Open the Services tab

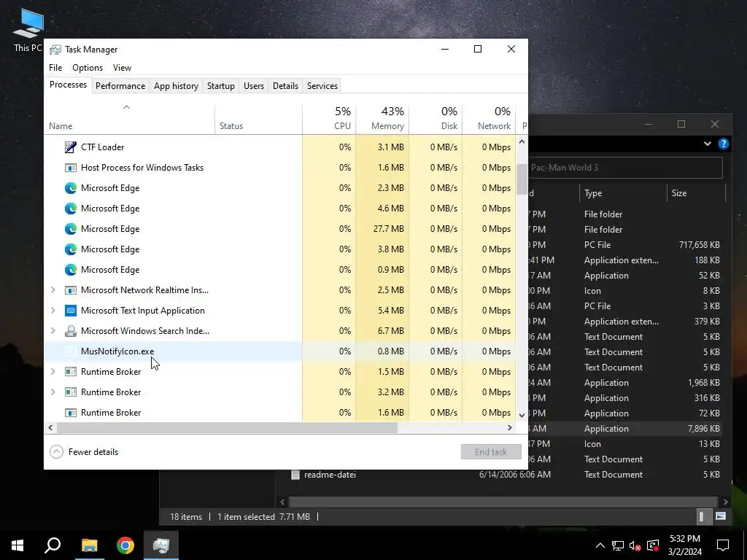(x=322, y=86)
